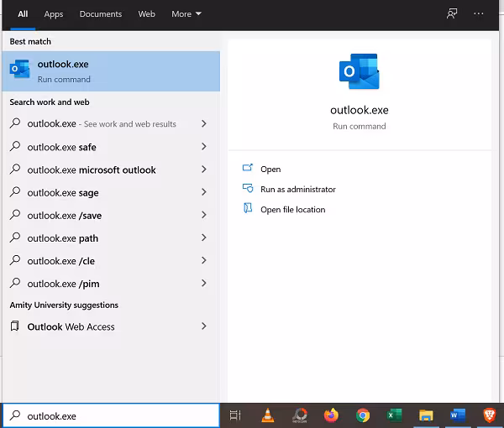
Task: Expand arrow for 'outlook.exe safe' suggestion
Action: 204,147
